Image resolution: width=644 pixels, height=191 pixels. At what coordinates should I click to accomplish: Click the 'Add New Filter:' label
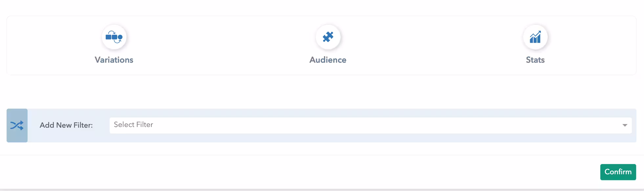[x=66, y=125]
